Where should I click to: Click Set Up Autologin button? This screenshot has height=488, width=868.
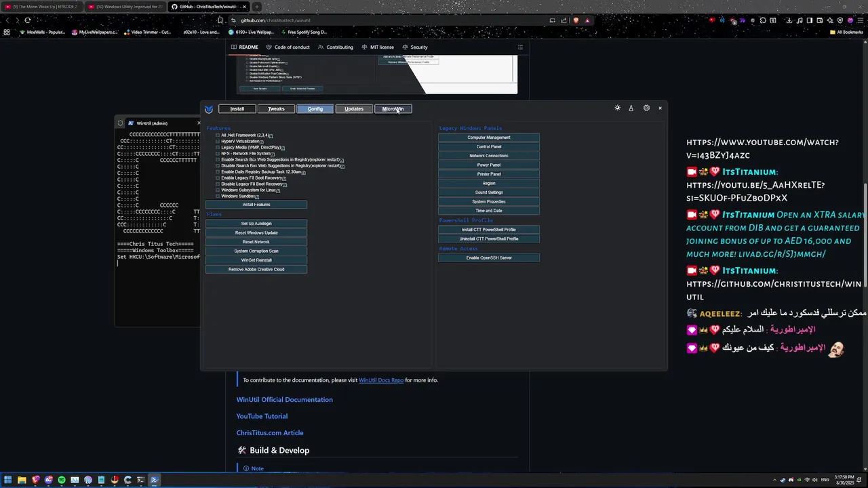pos(256,224)
